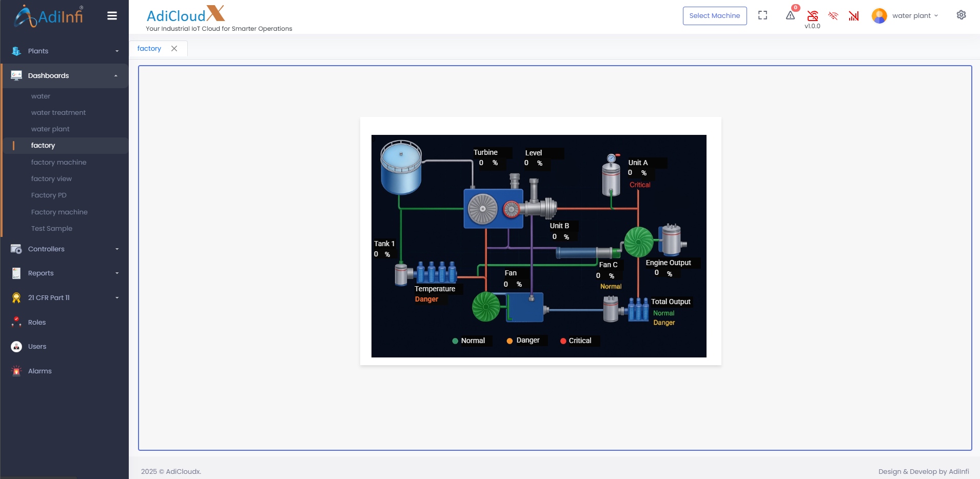Click the red Wi-Fi disconnected icon
This screenshot has height=479, width=980.
pyautogui.click(x=833, y=16)
